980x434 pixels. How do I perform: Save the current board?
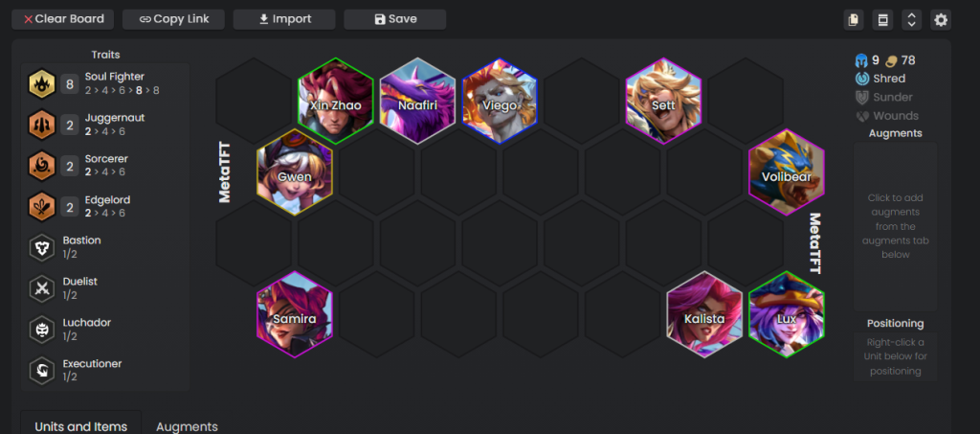click(395, 19)
